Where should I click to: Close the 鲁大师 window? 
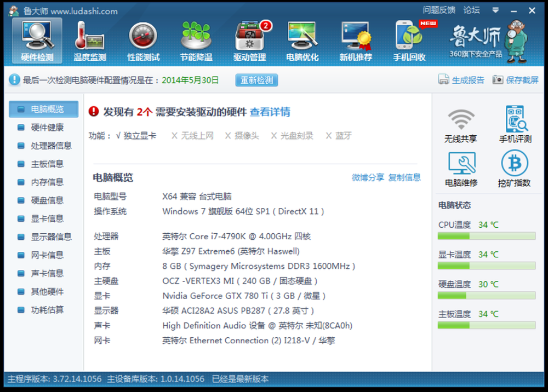click(532, 11)
